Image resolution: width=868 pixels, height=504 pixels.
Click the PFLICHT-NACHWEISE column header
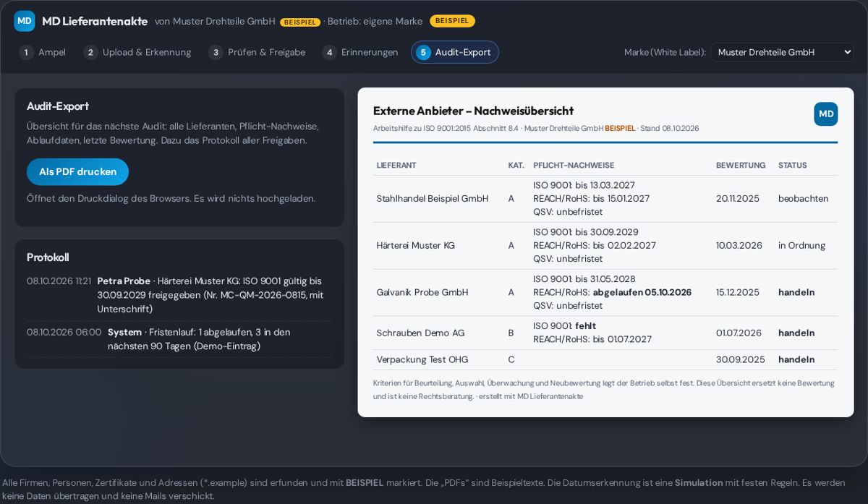click(x=574, y=166)
